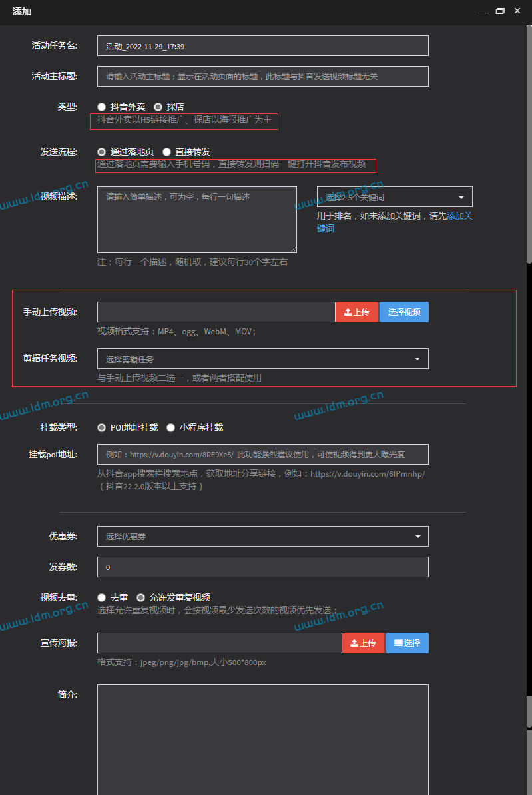Viewport: 532px width, 795px height.
Task: Click the red 上传 button for manual video
Action: (x=357, y=312)
